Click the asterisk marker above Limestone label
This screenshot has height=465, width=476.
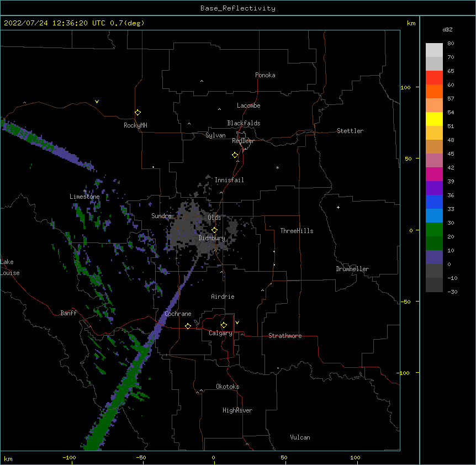[85, 191]
